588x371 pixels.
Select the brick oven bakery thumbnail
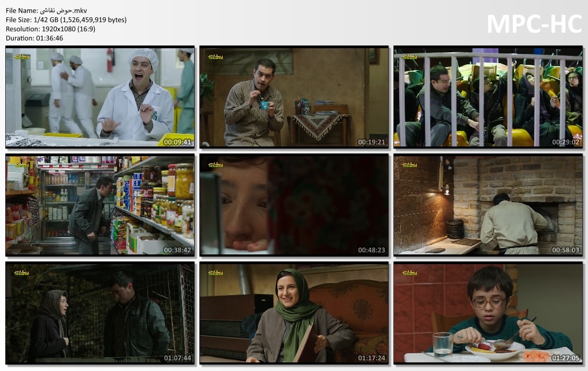(488, 204)
